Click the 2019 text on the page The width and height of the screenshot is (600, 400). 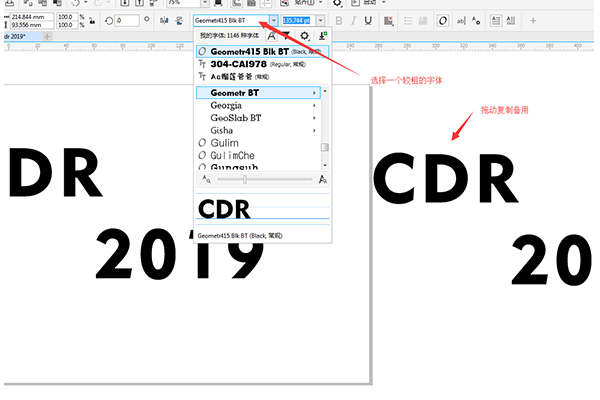[x=180, y=254]
